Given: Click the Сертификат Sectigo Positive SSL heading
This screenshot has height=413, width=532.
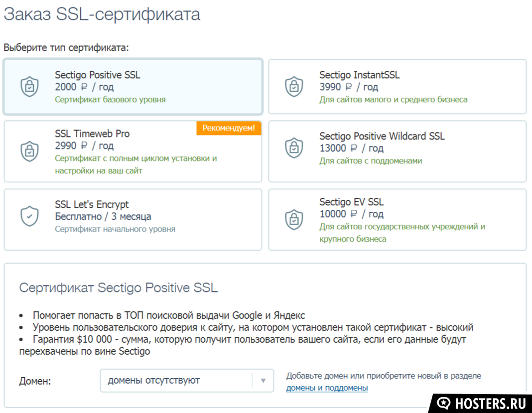Looking at the screenshot, I should pyautogui.click(x=119, y=288).
